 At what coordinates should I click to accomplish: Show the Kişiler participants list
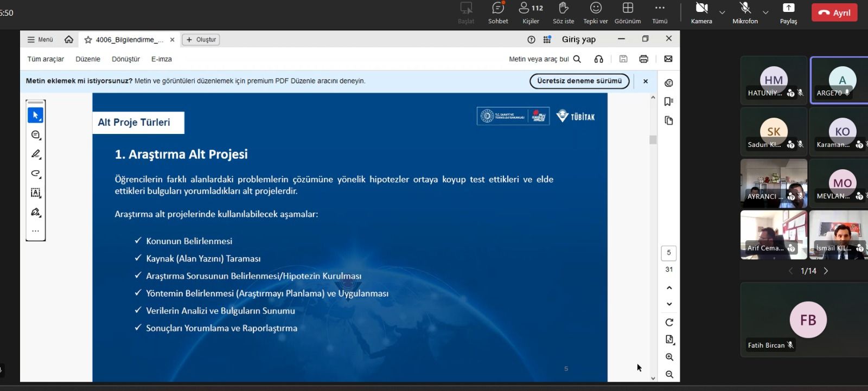531,13
